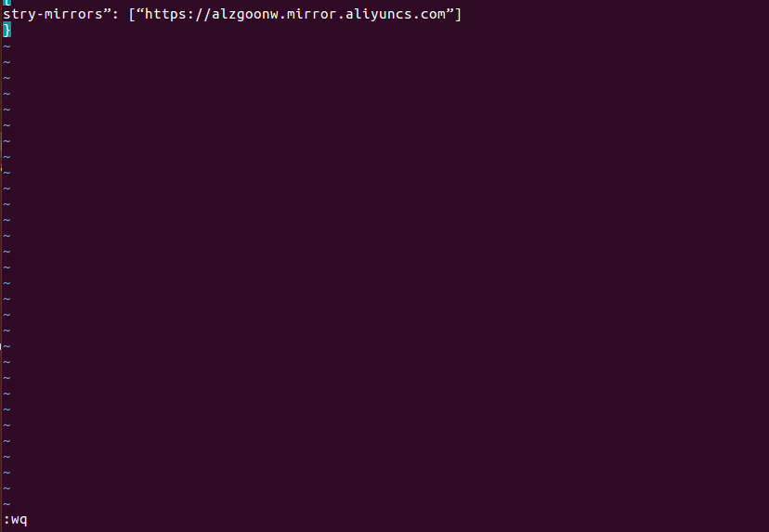Click the colon after the stry-mirrors key
Screen dimensions: 769x532
(115, 15)
